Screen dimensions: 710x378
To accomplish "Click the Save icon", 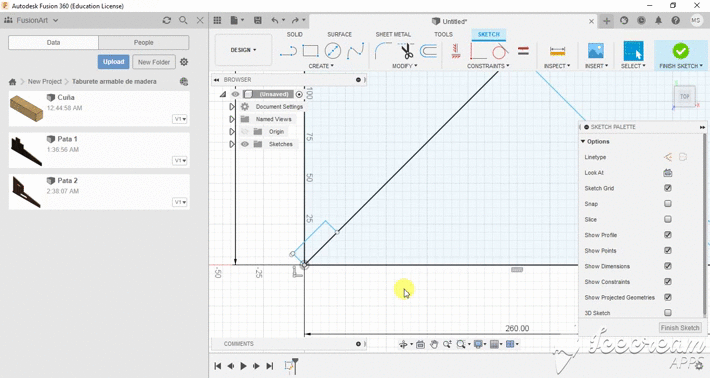I will pyautogui.click(x=258, y=20).
